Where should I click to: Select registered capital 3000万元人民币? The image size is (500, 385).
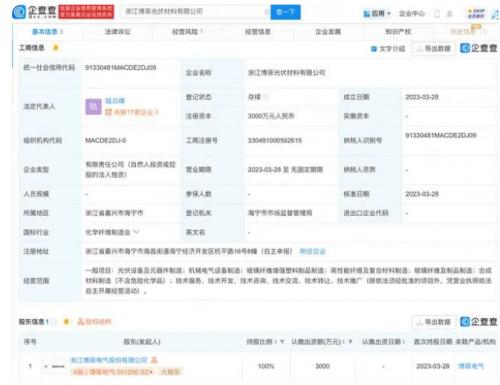click(x=271, y=116)
